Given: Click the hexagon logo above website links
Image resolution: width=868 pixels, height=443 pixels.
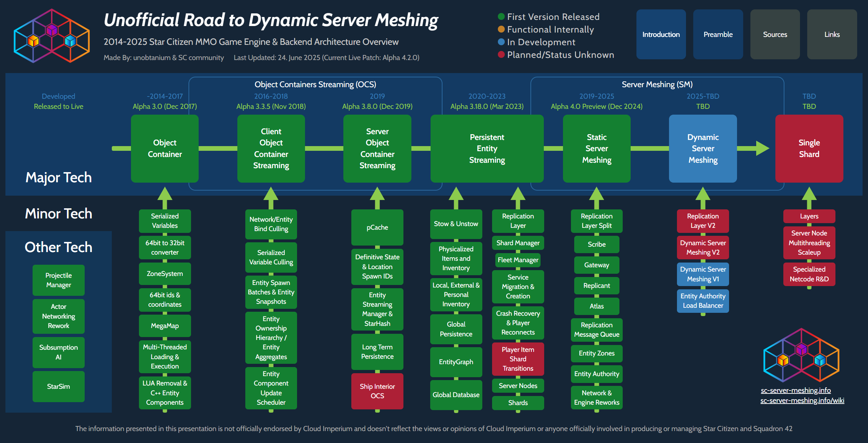Looking at the screenshot, I should click(x=801, y=355).
